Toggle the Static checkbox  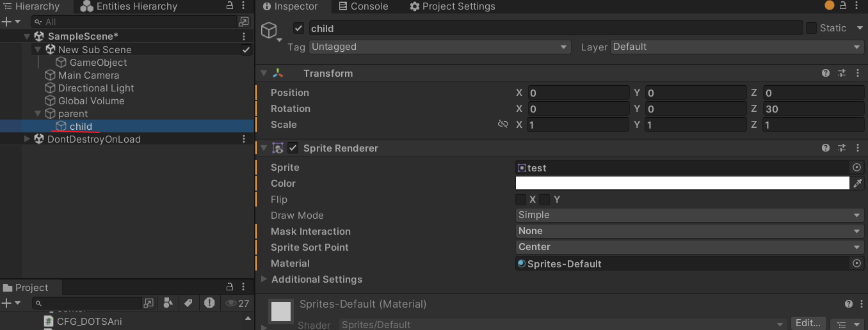point(811,28)
